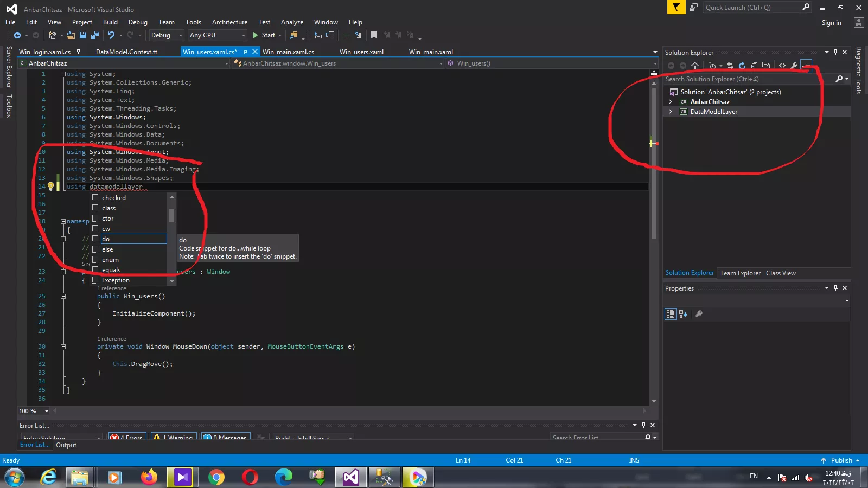Click the Comment Selection toolbar icon
This screenshot has width=868, height=488.
tap(346, 35)
